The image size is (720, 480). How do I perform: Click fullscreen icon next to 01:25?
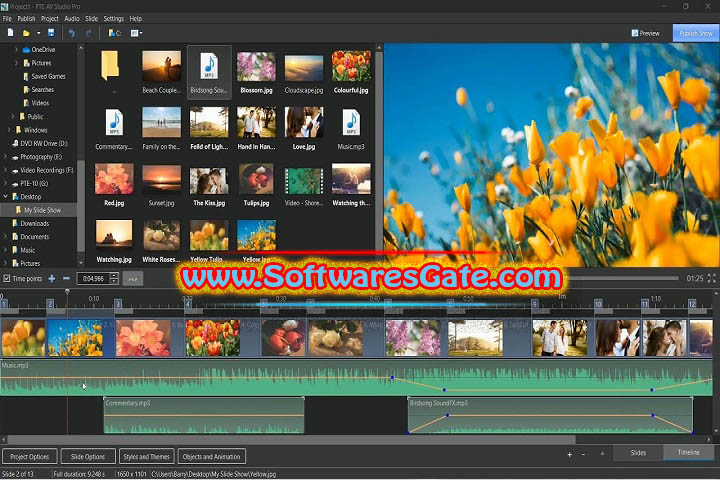point(712,278)
